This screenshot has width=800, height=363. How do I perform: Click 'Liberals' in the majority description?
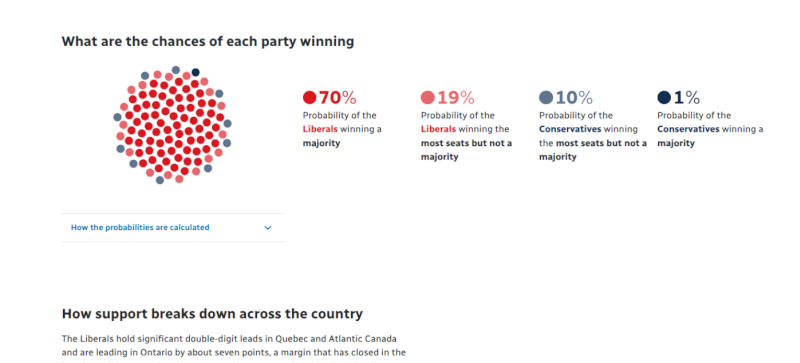320,129
